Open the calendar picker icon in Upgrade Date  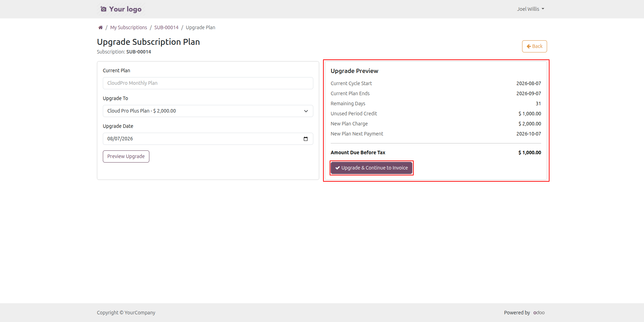[x=306, y=139]
